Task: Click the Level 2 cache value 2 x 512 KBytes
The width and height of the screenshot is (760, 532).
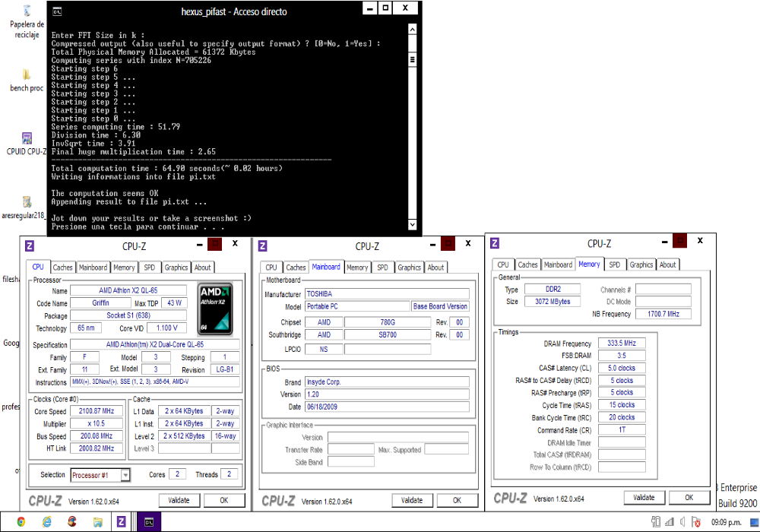Action: (x=184, y=435)
